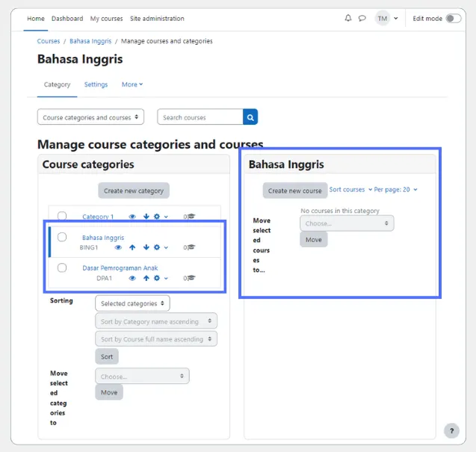The image size is (476, 452).
Task: Click Move button under selected courses
Action: pyautogui.click(x=314, y=240)
